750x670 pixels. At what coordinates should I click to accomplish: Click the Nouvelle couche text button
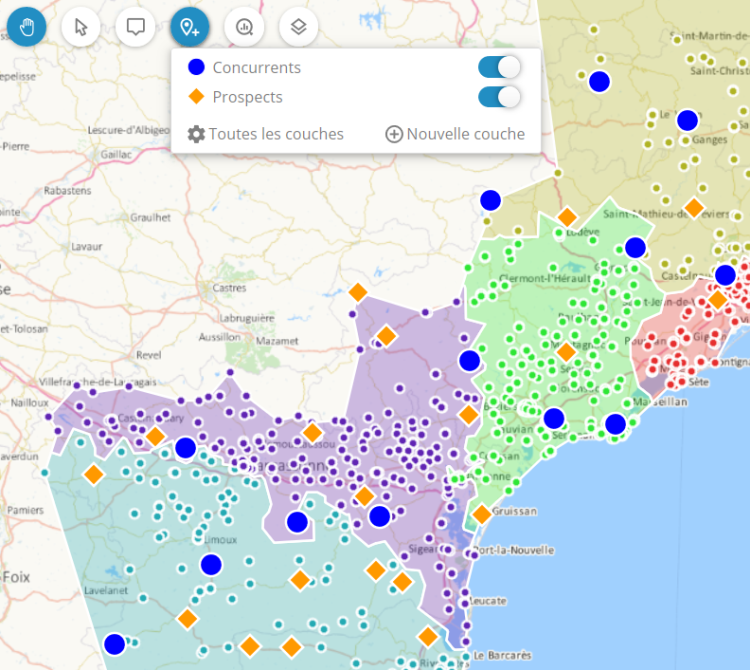[465, 134]
